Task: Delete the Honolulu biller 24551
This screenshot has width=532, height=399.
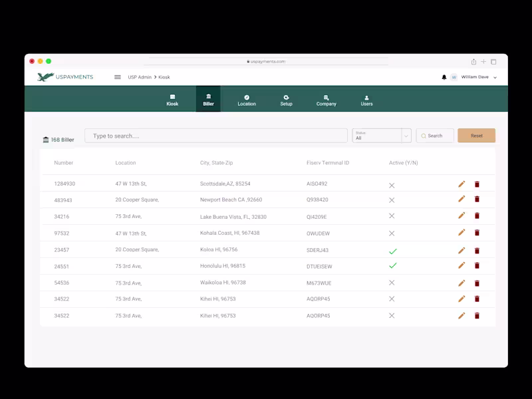Action: tap(477, 265)
